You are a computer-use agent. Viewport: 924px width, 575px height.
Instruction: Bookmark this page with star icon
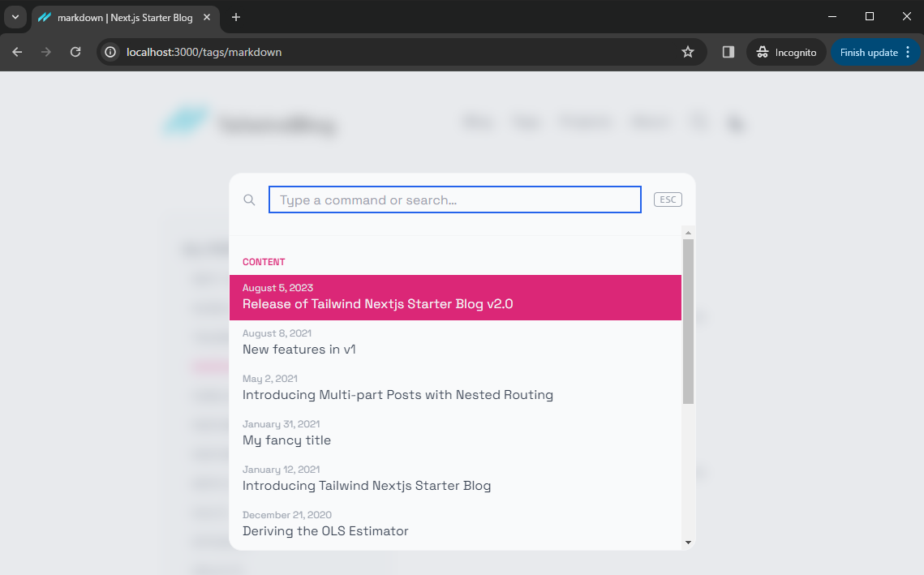688,52
